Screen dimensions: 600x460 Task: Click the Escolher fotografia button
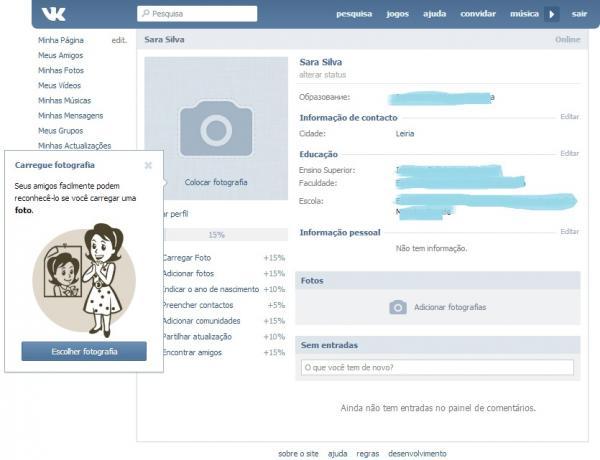(84, 352)
